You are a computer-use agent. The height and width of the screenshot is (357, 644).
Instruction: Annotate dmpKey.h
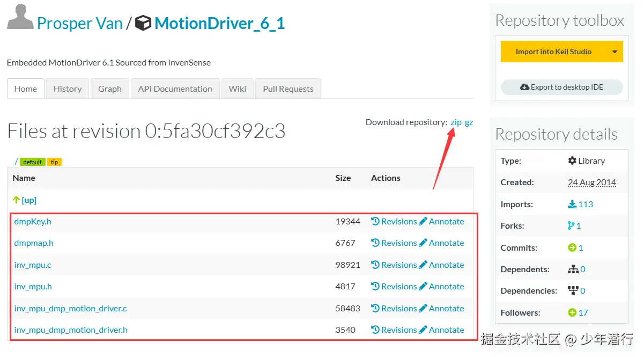442,221
